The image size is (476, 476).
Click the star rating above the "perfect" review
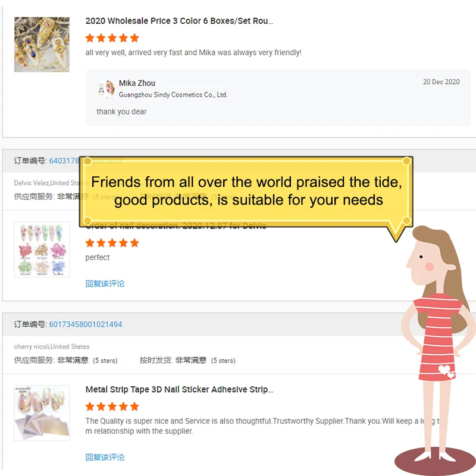112,243
